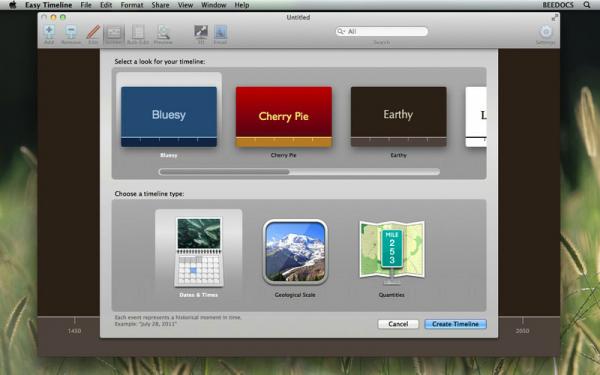Viewport: 600px width, 375px height.
Task: Choose the Bluesy theme thumbnail
Action: click(x=169, y=116)
